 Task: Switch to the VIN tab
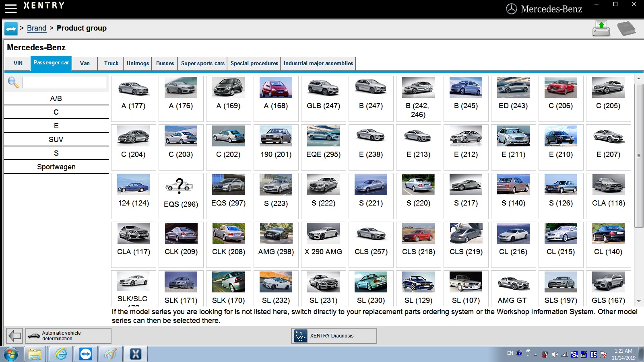coord(18,63)
